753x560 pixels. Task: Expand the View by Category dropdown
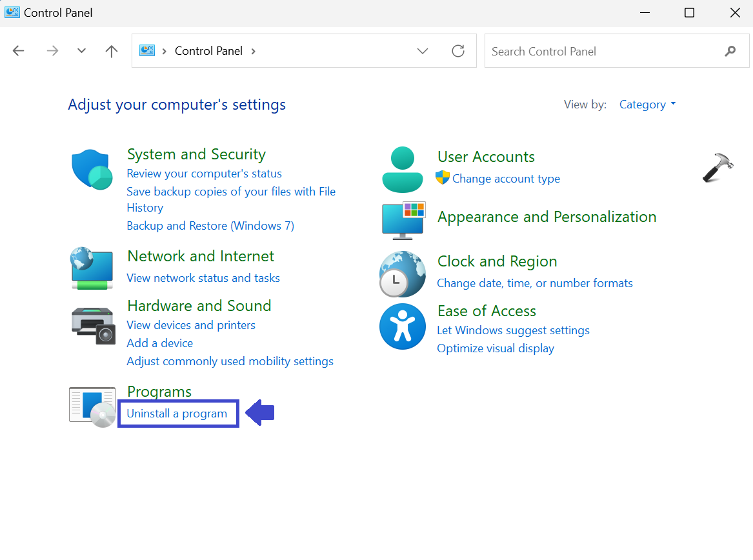(x=647, y=105)
